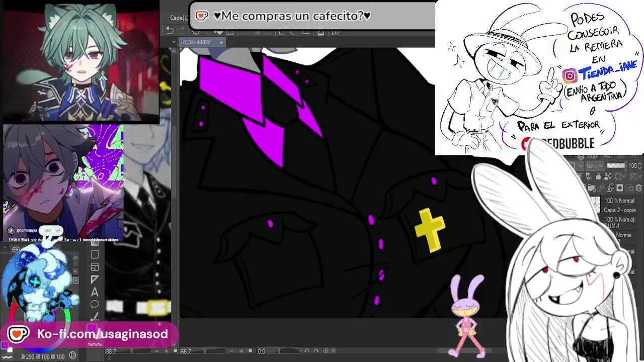Select the rectangle Figure tool
Image resolution: width=644 pixels, height=362 pixels.
pos(95,255)
